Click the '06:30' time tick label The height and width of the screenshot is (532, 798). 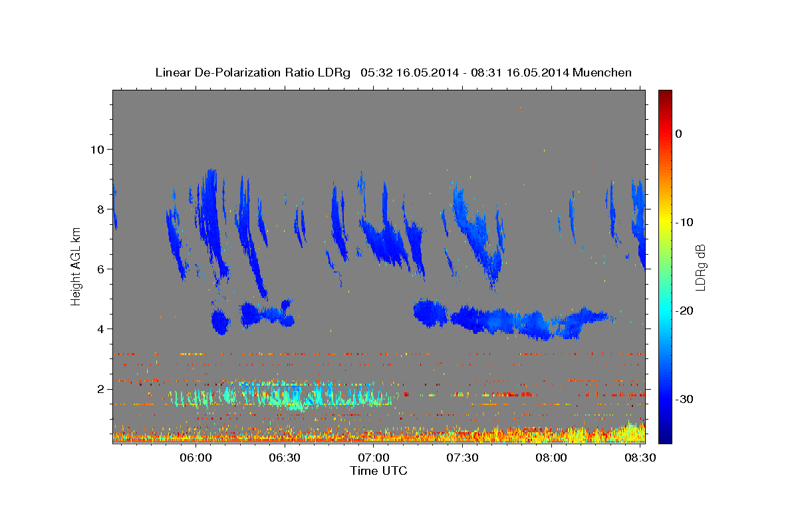click(285, 458)
